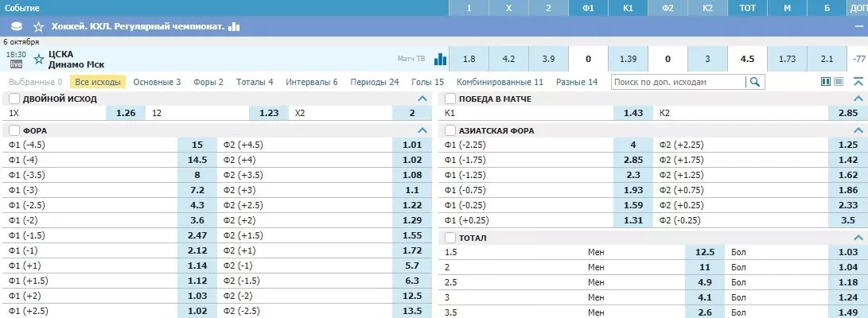Image resolution: width=868 pixels, height=318 pixels.
Task: Bet on home win odds 1.8
Action: (469, 59)
